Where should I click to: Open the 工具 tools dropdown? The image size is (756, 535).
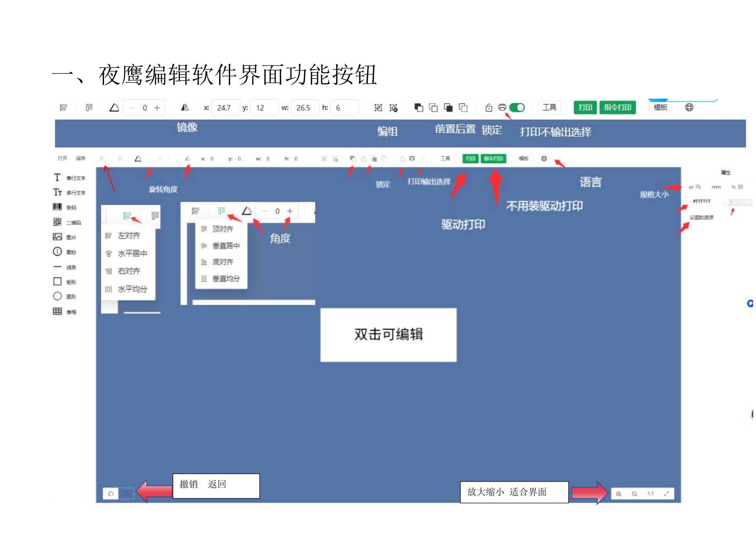click(549, 107)
